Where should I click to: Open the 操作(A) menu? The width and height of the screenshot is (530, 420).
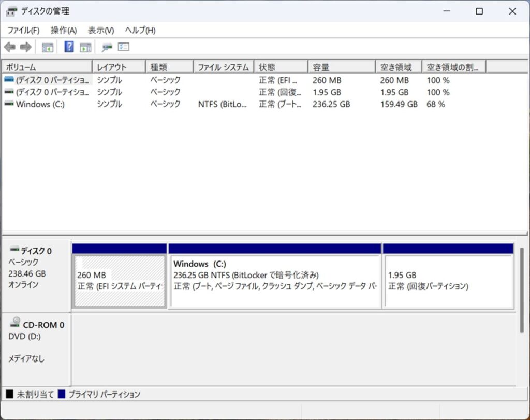64,31
